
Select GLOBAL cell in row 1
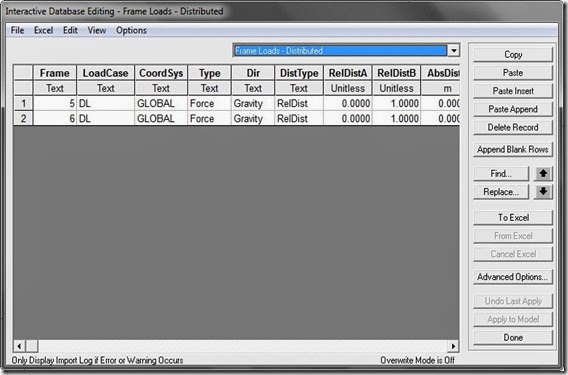coord(161,103)
